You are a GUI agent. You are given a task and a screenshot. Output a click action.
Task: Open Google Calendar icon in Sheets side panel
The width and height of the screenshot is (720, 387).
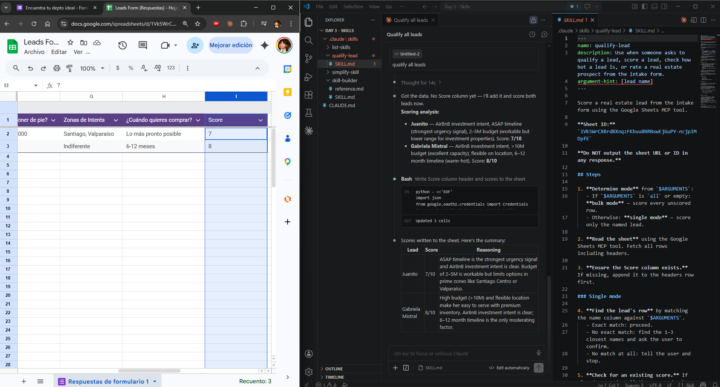tap(287, 69)
